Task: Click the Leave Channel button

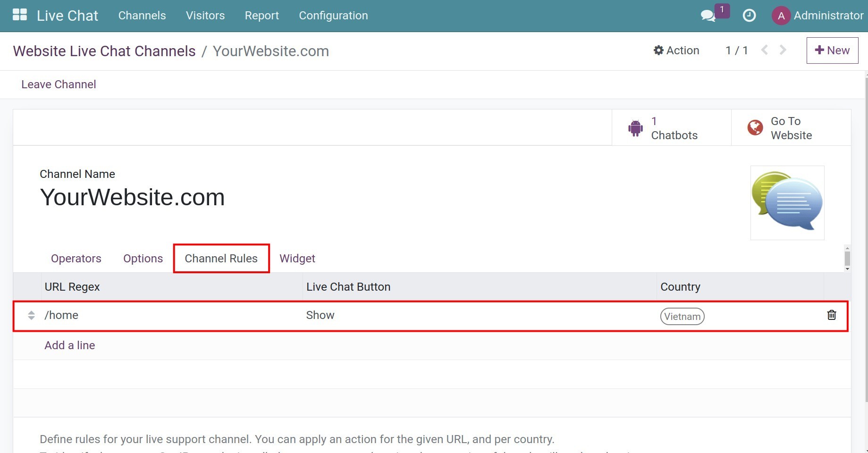Action: (58, 84)
